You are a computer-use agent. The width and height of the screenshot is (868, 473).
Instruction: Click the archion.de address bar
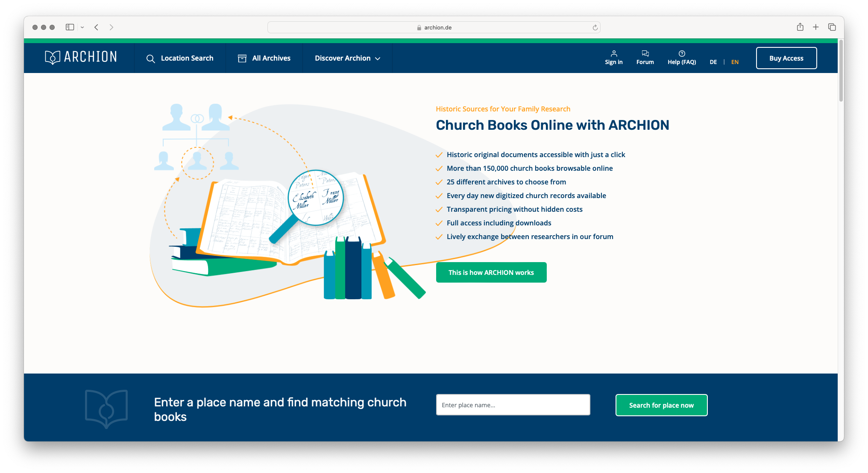tap(434, 27)
